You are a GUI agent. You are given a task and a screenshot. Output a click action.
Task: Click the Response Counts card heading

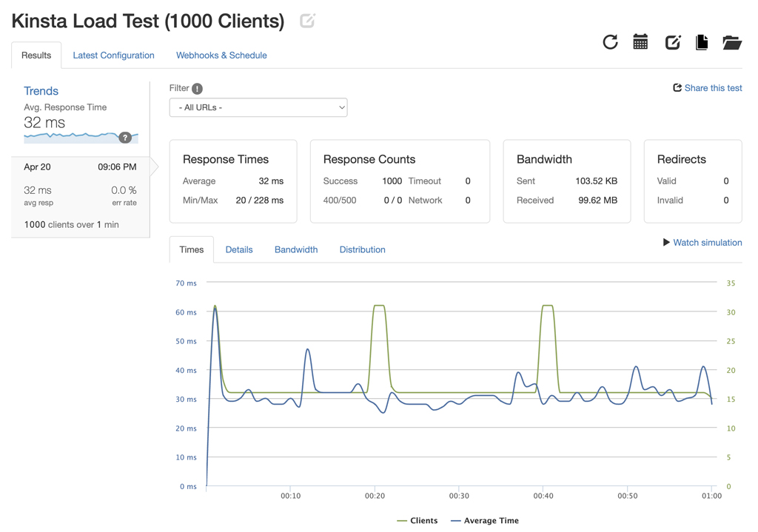pos(369,160)
